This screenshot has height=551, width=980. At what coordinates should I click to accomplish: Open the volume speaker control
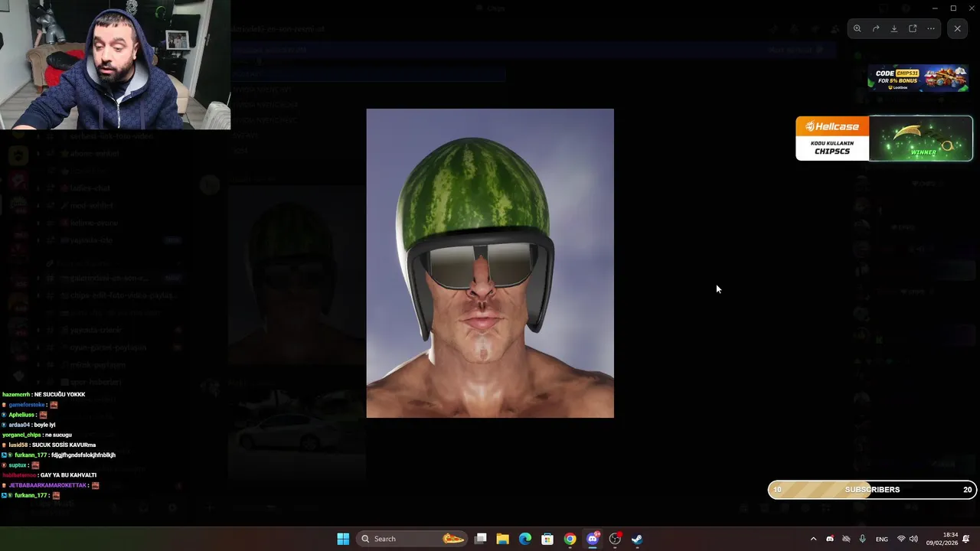[913, 539]
